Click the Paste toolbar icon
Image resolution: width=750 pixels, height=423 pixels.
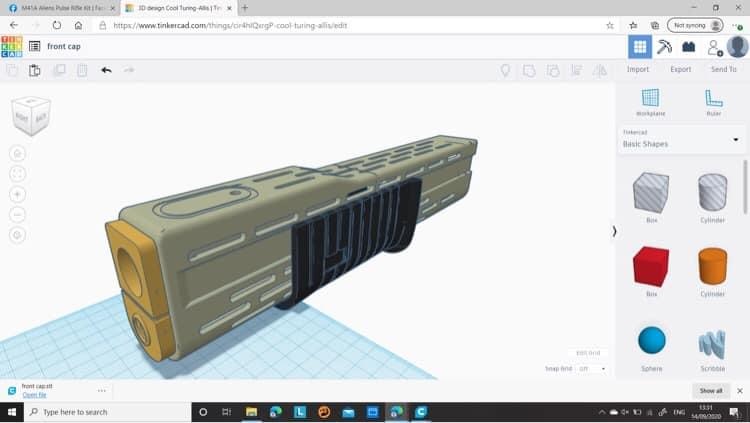coord(34,70)
